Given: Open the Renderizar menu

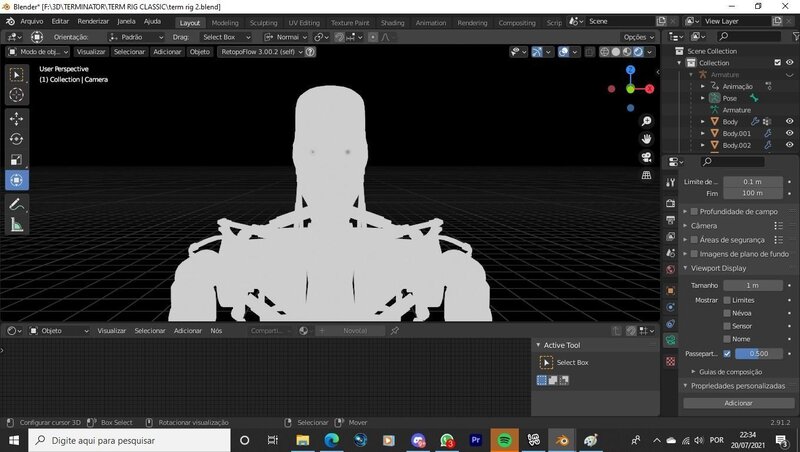Looking at the screenshot, I should [93, 21].
